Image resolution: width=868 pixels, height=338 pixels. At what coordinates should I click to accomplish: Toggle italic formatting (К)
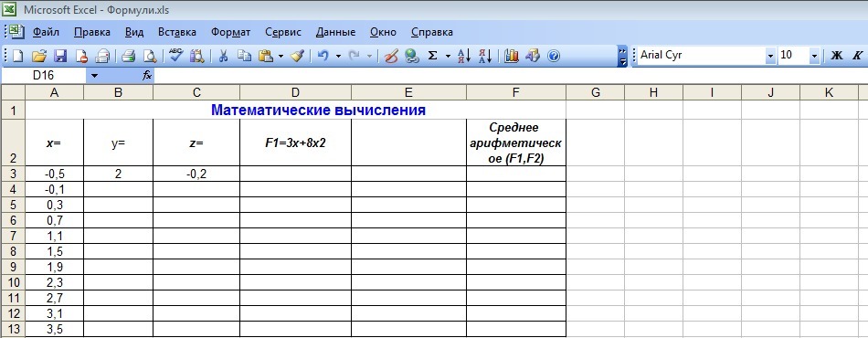(857, 56)
